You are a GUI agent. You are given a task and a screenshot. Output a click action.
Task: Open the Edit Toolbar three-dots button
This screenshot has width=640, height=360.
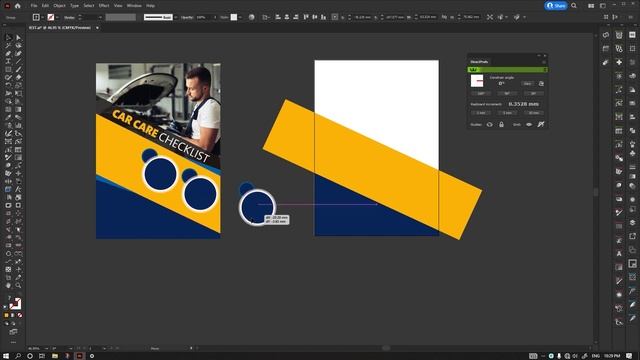[13, 342]
